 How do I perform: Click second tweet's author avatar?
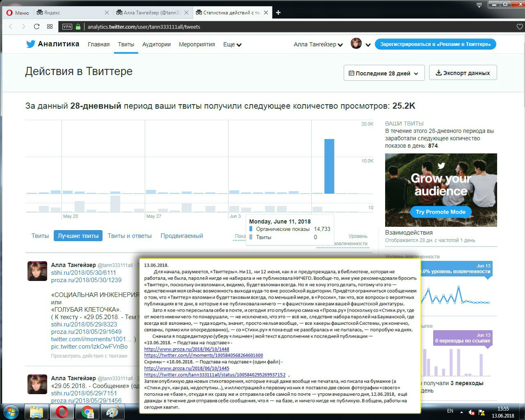tap(37, 384)
